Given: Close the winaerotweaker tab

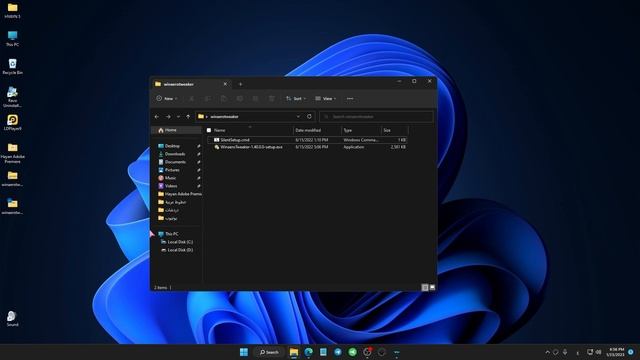Looking at the screenshot, I should [225, 84].
